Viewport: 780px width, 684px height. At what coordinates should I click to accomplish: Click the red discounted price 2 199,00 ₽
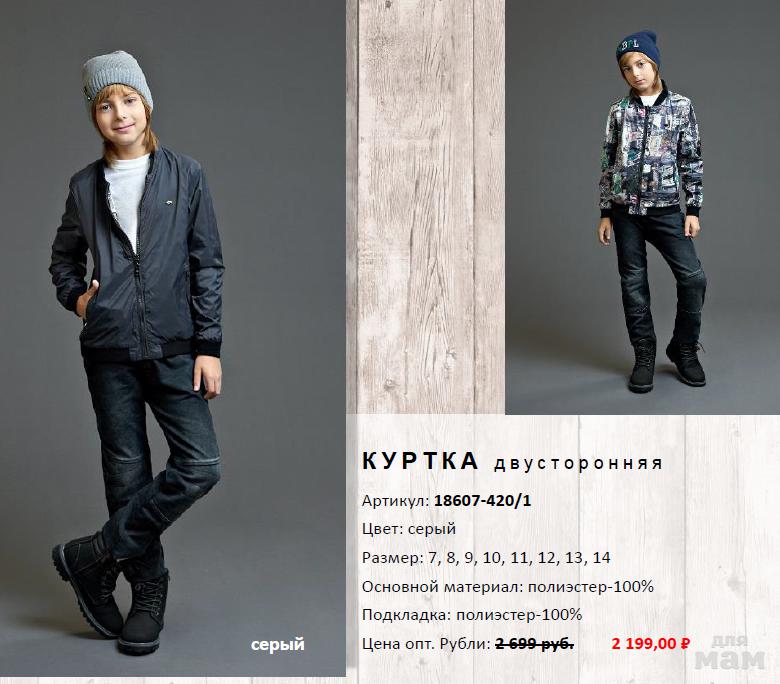pyautogui.click(x=651, y=644)
